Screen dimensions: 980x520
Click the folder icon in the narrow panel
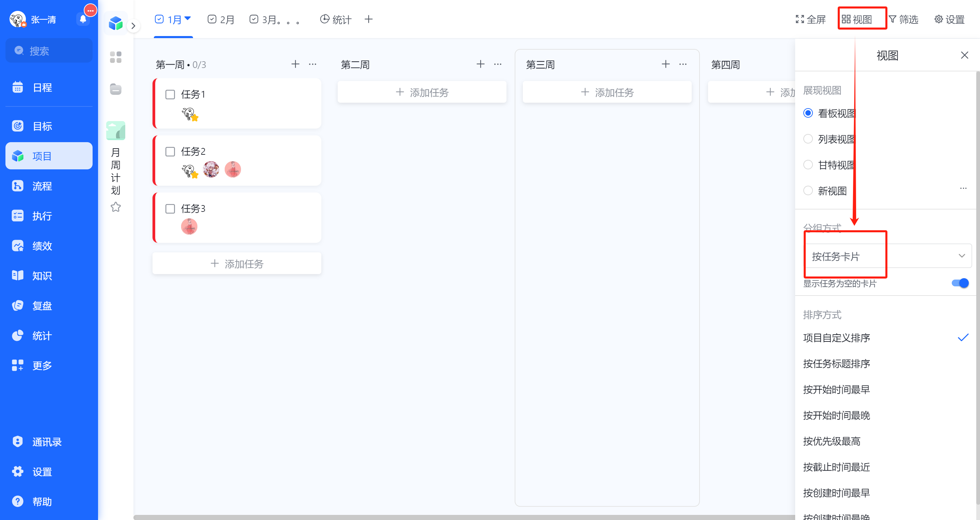(115, 89)
